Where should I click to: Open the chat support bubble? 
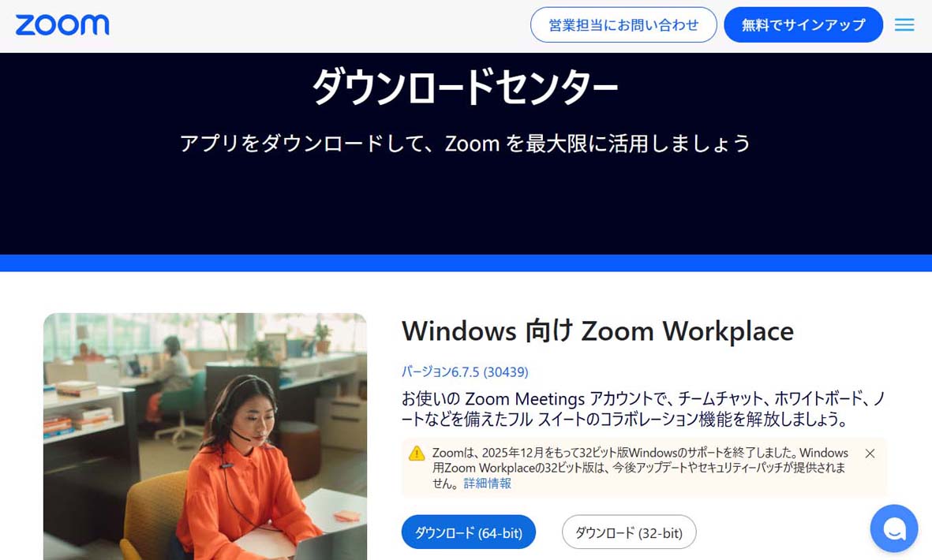pyautogui.click(x=894, y=528)
